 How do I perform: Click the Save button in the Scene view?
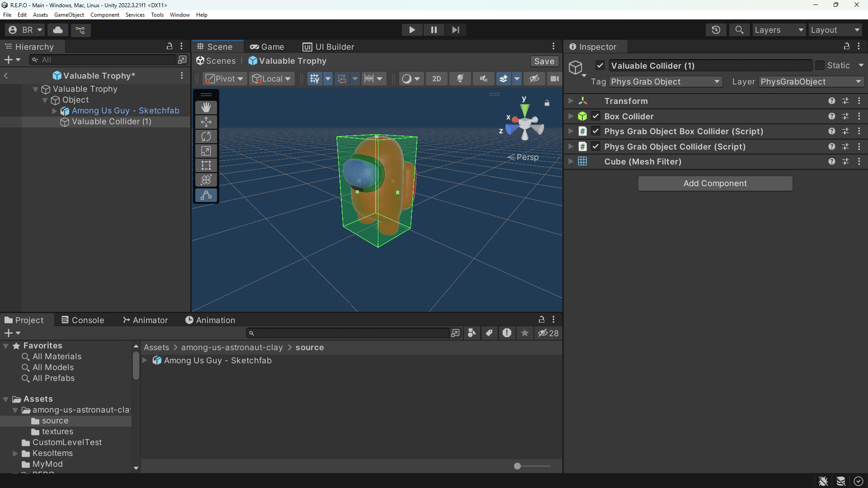(x=544, y=61)
